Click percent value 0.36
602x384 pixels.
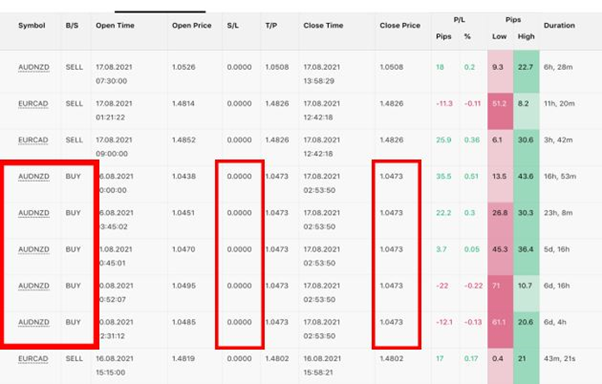[x=472, y=140]
